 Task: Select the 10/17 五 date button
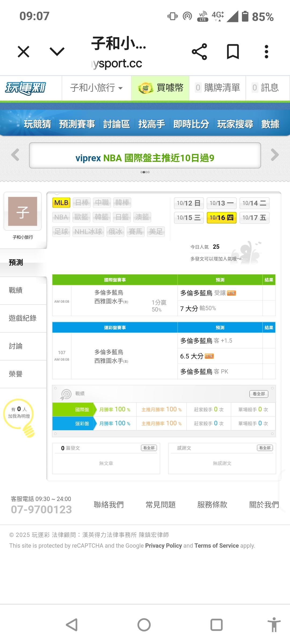[x=254, y=218]
